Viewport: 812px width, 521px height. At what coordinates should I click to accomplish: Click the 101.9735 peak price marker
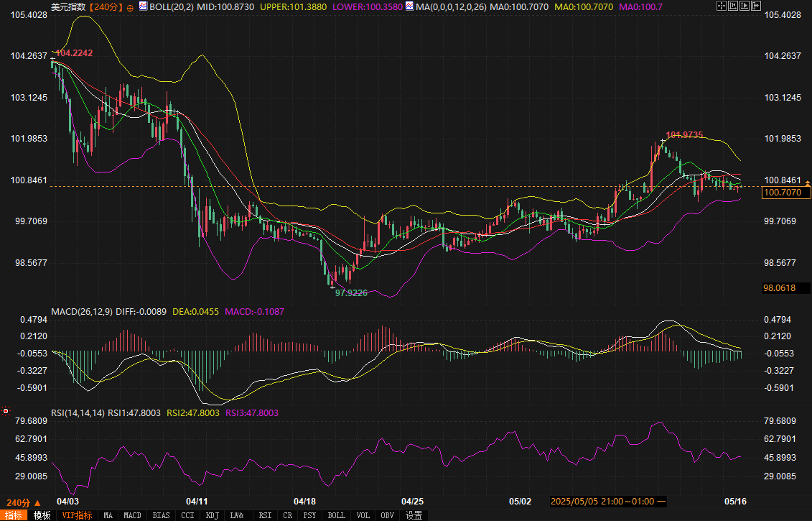tap(684, 135)
